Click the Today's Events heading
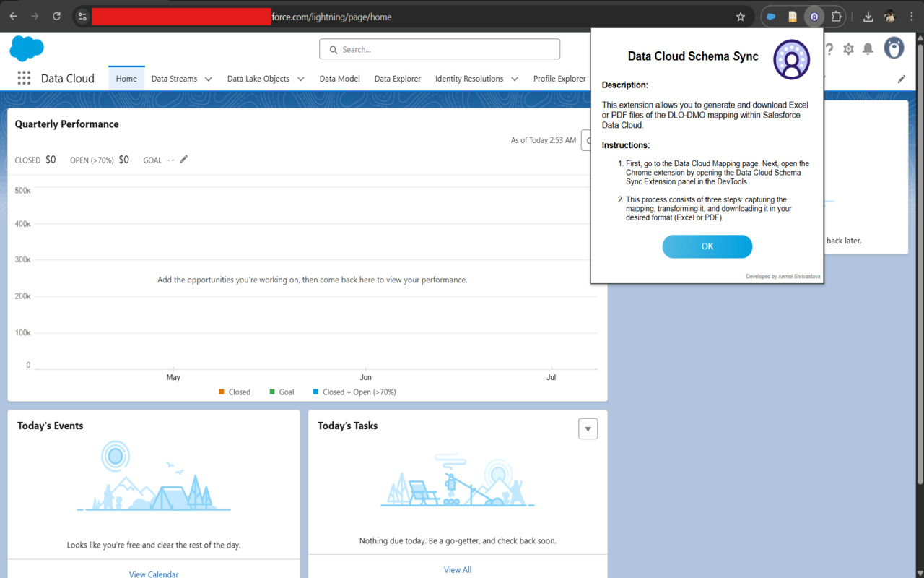The height and width of the screenshot is (578, 924). (x=51, y=426)
